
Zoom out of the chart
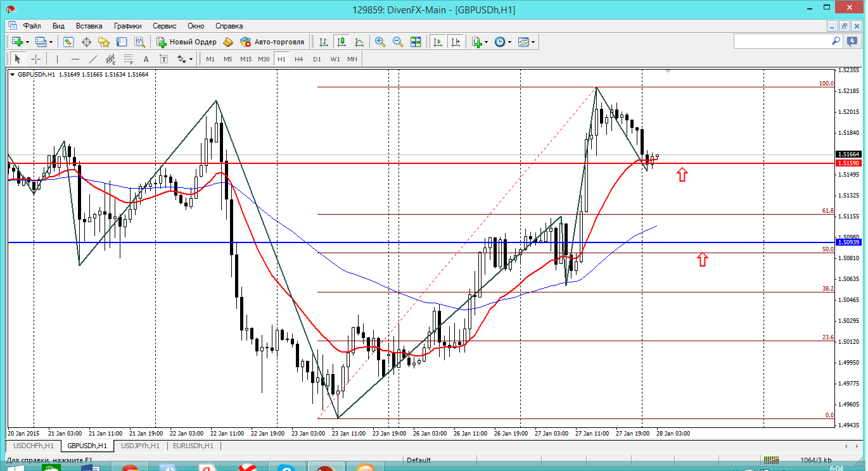tap(398, 42)
